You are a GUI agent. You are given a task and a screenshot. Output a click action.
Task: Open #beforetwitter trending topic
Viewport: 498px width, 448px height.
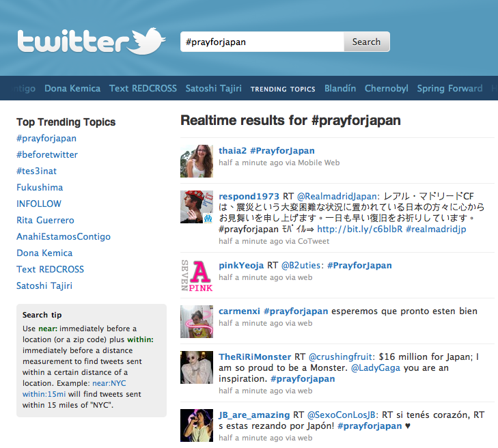tap(47, 154)
